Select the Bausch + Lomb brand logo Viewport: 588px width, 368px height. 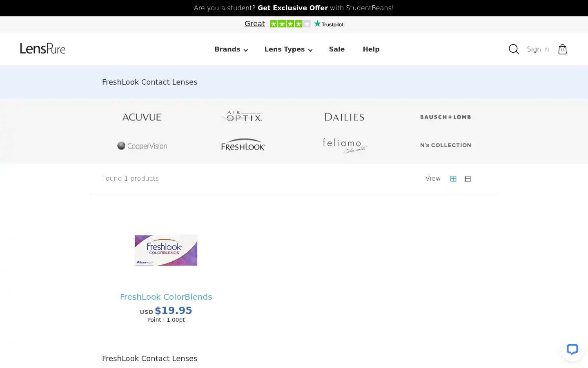coord(445,117)
